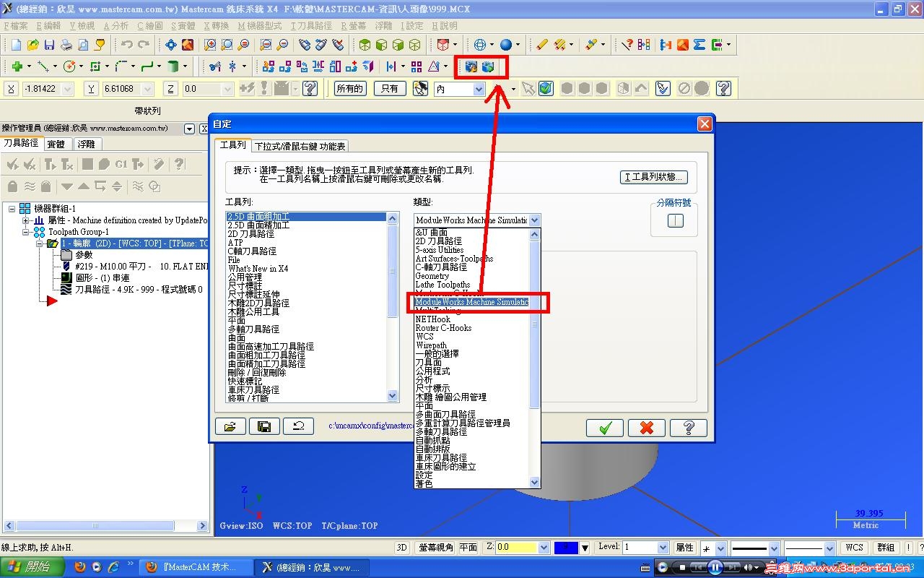Open the T刀具路徑 menu

click(x=311, y=26)
